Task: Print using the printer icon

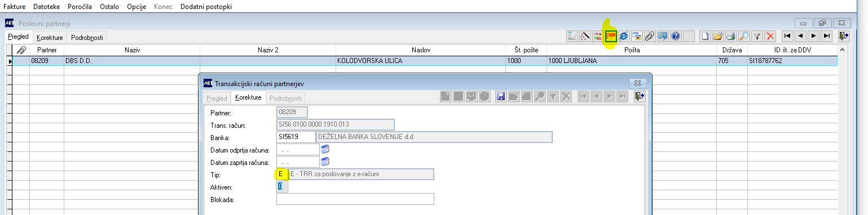Action: [x=732, y=36]
